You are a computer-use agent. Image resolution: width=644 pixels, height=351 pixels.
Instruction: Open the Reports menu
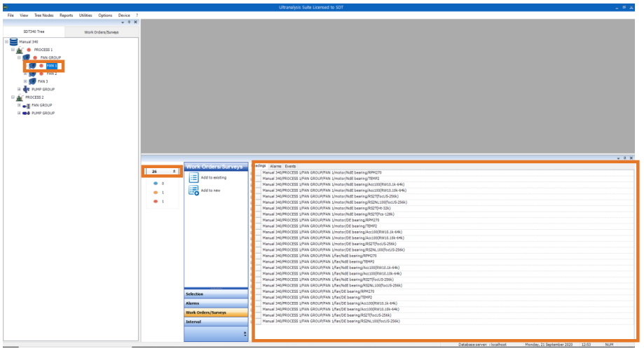pos(66,15)
